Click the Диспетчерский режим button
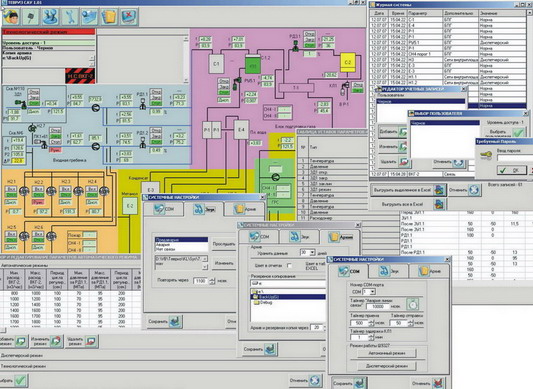The height and width of the screenshot is (389, 533). click(387, 366)
